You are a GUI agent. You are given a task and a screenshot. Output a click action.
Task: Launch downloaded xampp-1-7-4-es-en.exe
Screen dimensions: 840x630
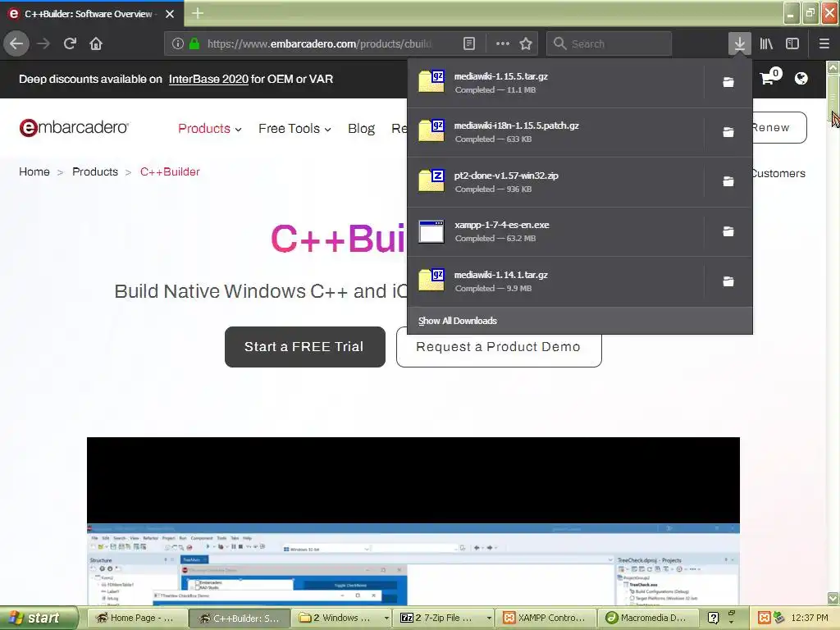click(556, 232)
